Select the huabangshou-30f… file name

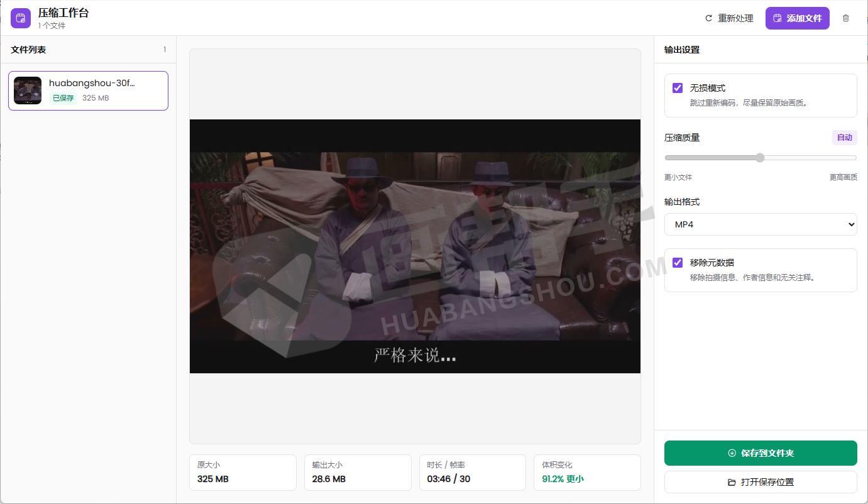pos(92,83)
